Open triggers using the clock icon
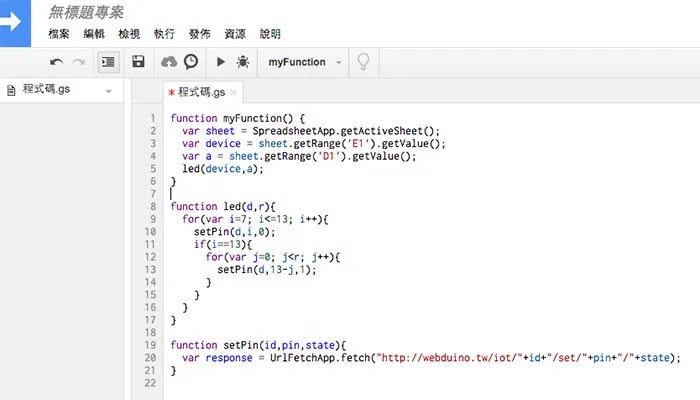 [x=191, y=62]
